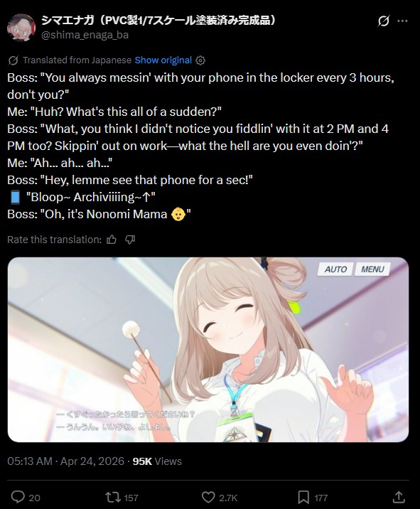420x509 pixels.
Task: Click the author's profile avatar
Action: 21,28
